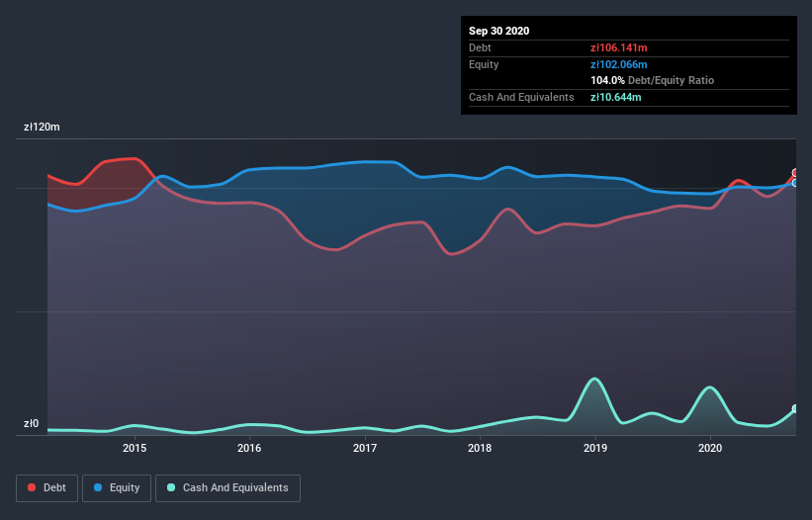Click the 2019 x-axis label
The width and height of the screenshot is (812, 520).
point(595,448)
